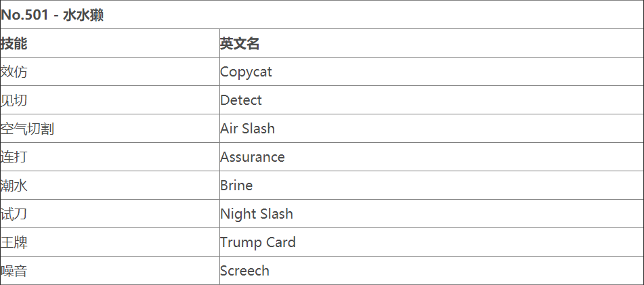Select the 连打 skill cell
This screenshot has width=644, height=285.
(x=14, y=157)
